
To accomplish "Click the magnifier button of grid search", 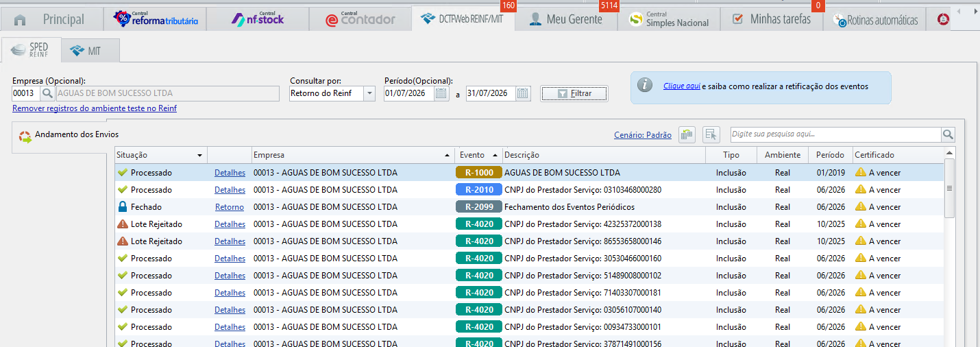I will [948, 134].
